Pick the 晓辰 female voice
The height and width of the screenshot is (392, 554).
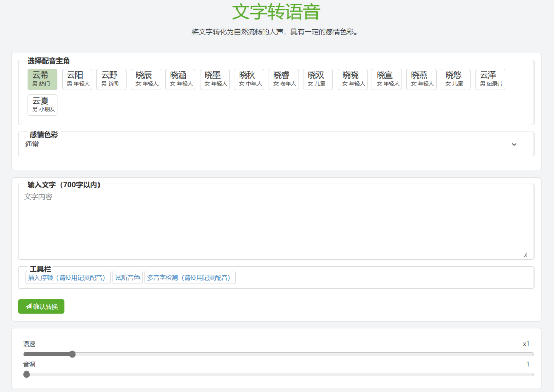pyautogui.click(x=146, y=79)
